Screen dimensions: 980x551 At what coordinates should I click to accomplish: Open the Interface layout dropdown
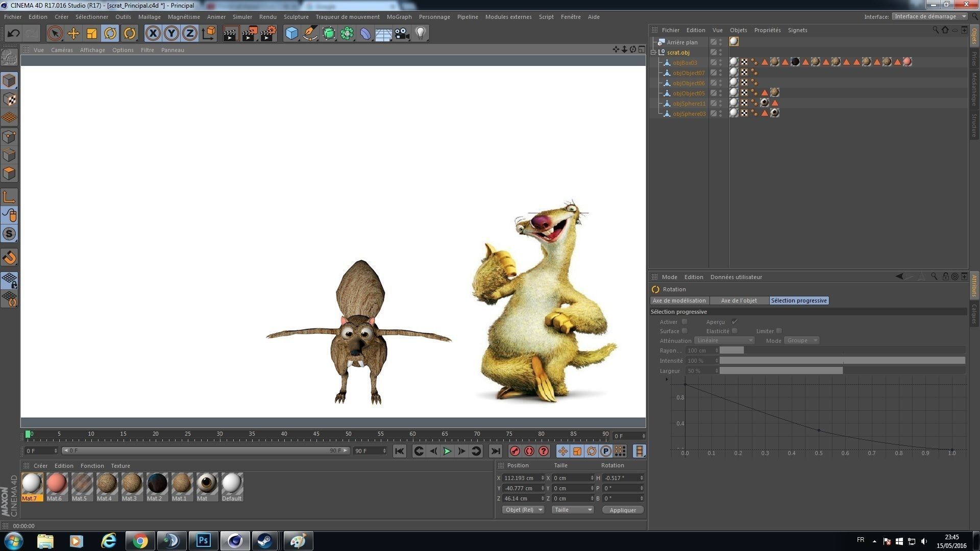tap(930, 16)
